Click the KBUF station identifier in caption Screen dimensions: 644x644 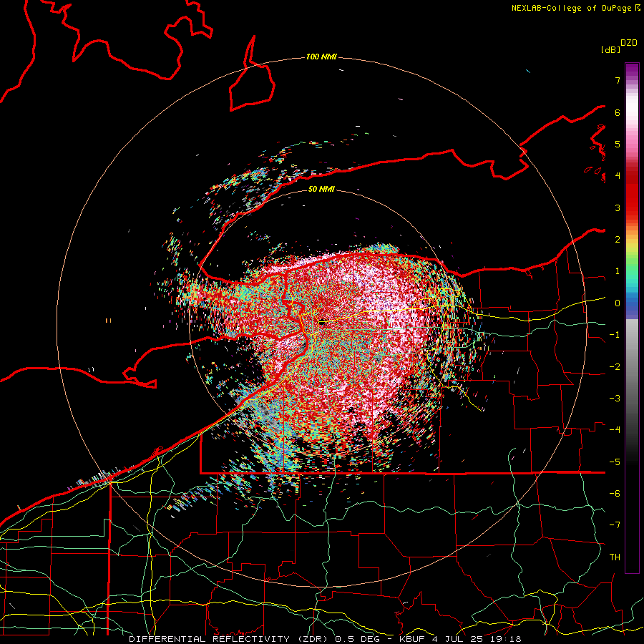coord(413,639)
